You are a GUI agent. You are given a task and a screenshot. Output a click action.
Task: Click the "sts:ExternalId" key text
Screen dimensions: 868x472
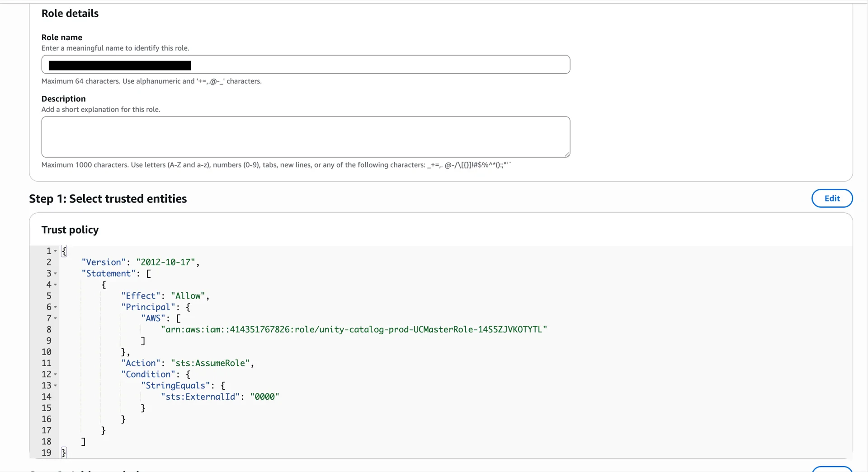coord(200,397)
